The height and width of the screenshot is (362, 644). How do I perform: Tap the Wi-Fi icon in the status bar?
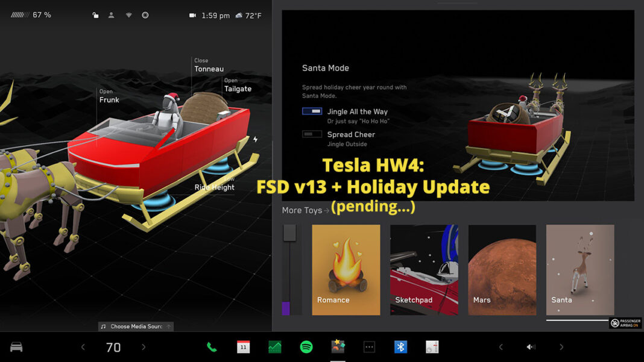point(128,14)
